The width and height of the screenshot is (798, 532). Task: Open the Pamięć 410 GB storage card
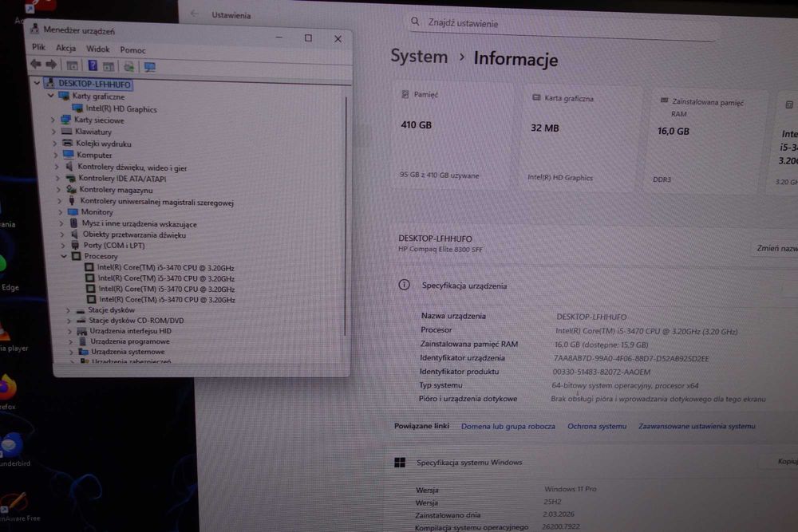pos(452,136)
